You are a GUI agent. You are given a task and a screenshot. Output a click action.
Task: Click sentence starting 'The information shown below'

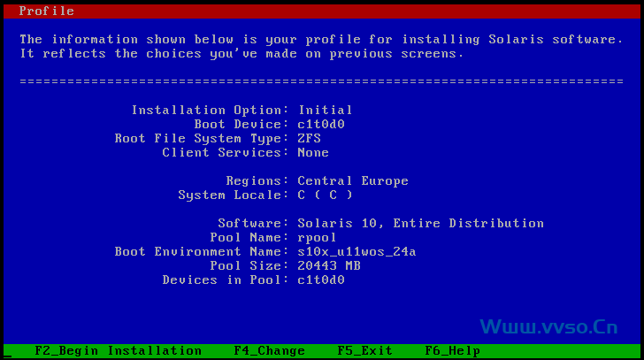pos(322,40)
